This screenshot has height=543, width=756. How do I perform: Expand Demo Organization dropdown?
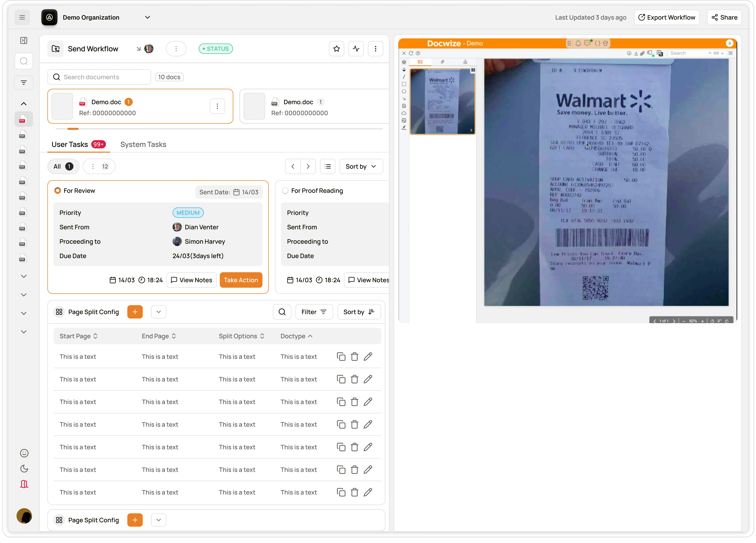tap(147, 17)
